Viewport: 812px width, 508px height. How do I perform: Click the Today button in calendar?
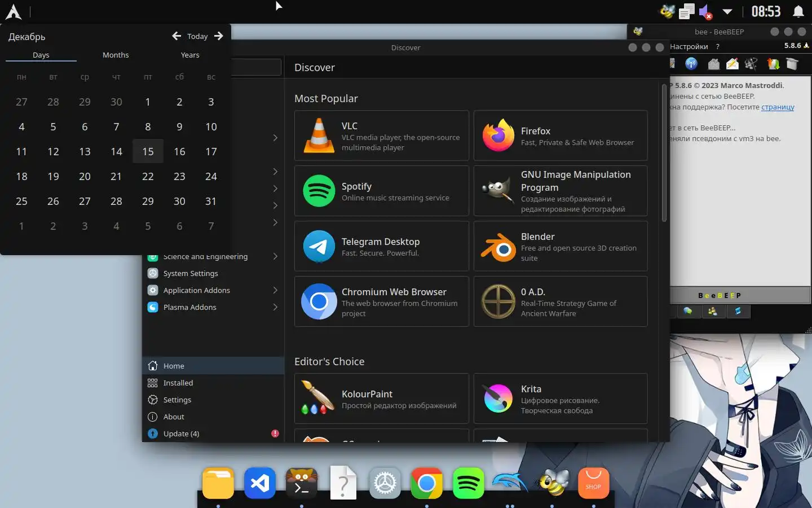tap(197, 36)
